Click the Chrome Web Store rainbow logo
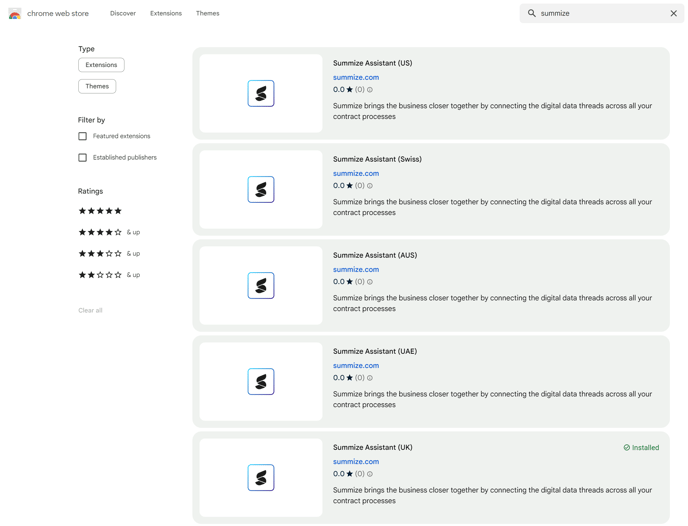The image size is (688, 526). coord(15,14)
